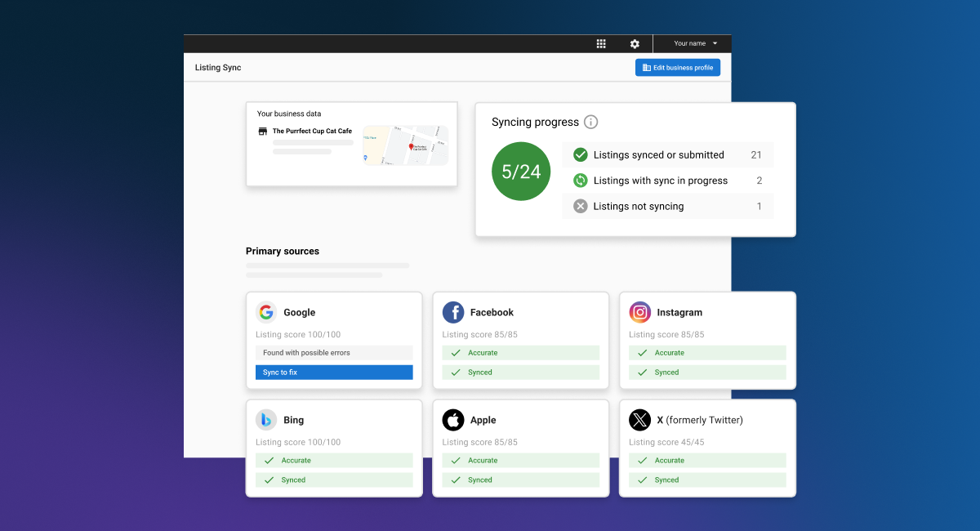
Task: Click Facebook Accurate status row
Action: tap(521, 353)
